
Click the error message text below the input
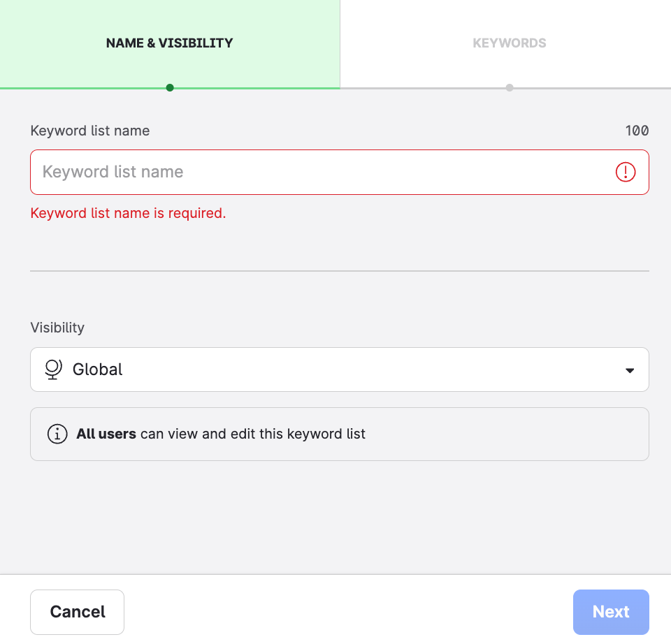pos(128,213)
